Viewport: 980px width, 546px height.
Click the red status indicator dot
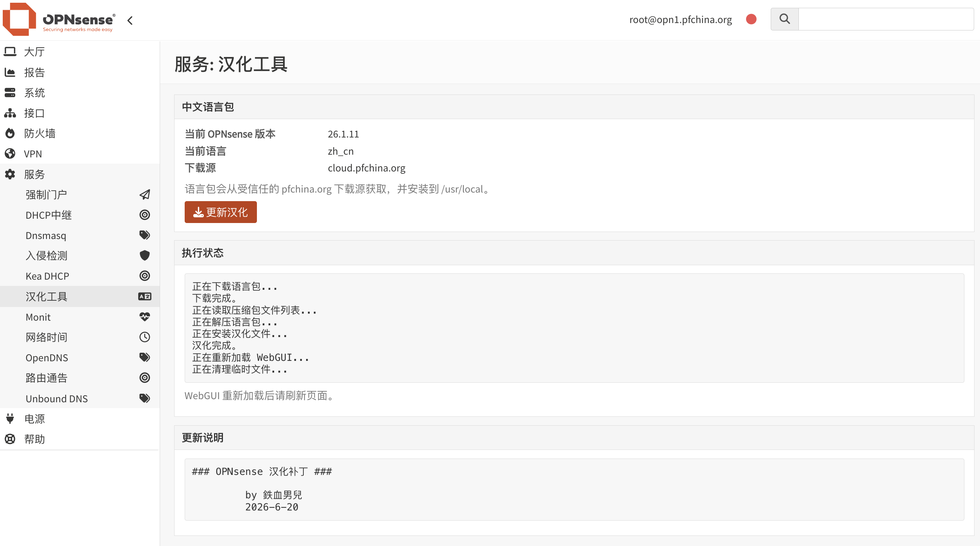pyautogui.click(x=751, y=19)
